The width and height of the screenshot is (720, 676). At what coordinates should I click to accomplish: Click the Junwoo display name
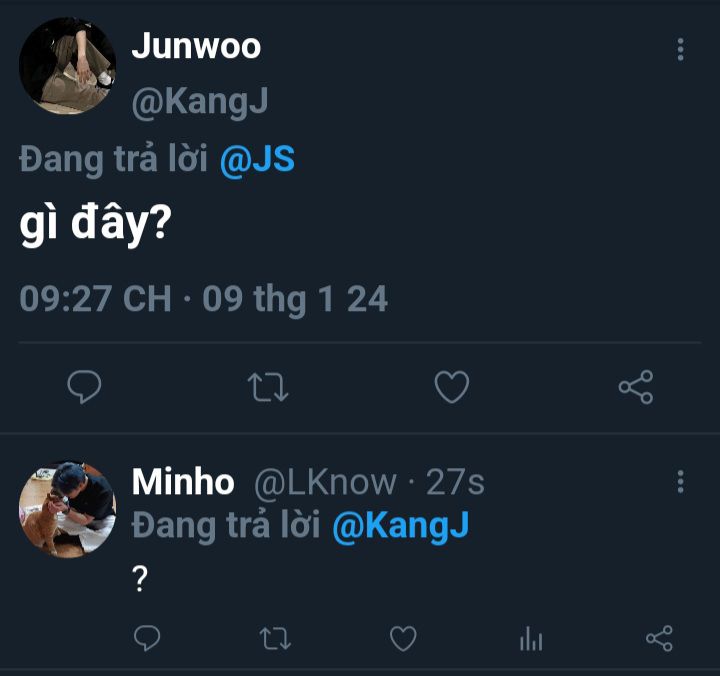pyautogui.click(x=196, y=46)
